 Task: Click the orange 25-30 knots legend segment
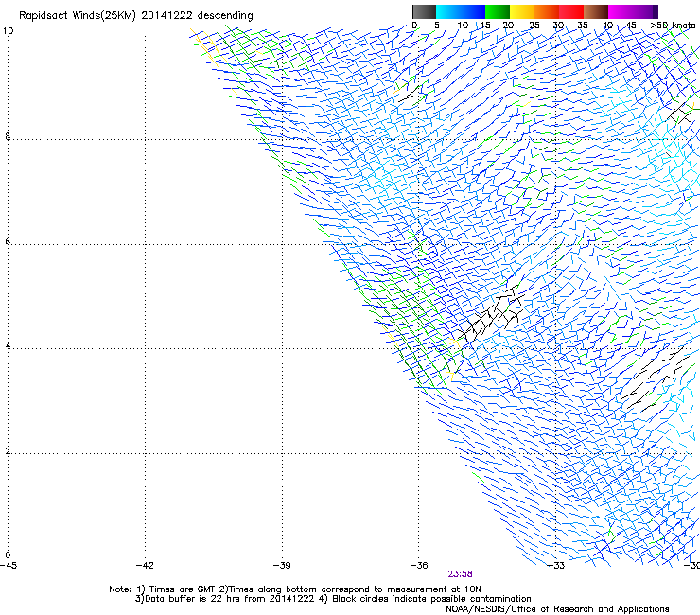(x=547, y=11)
